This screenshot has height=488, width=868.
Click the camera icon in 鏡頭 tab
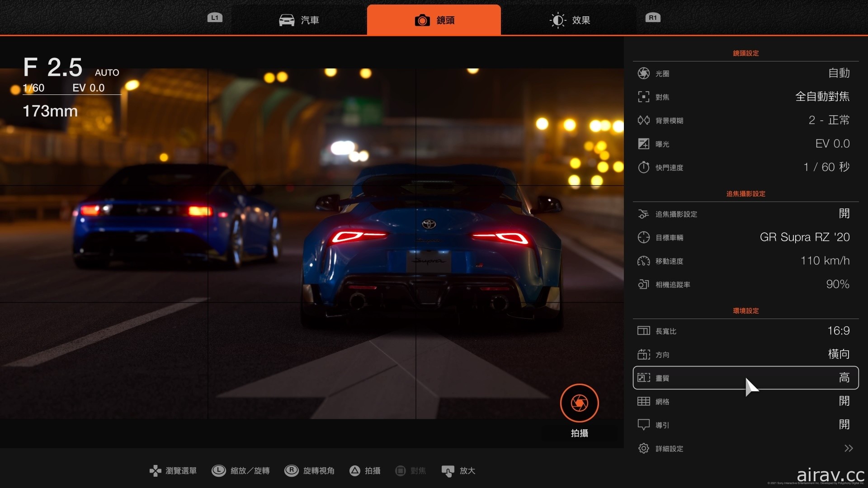tap(422, 20)
